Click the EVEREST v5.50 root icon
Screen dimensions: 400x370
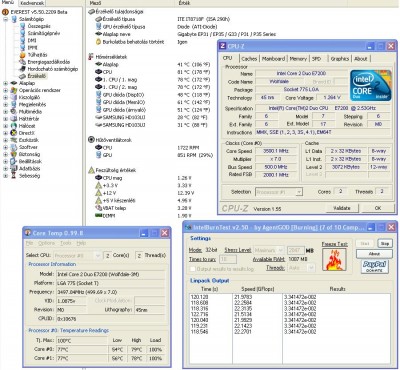5,12
